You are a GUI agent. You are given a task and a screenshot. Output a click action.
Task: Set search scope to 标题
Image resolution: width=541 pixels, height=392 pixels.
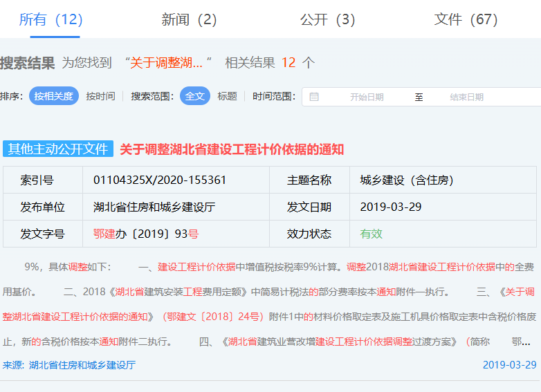(227, 96)
